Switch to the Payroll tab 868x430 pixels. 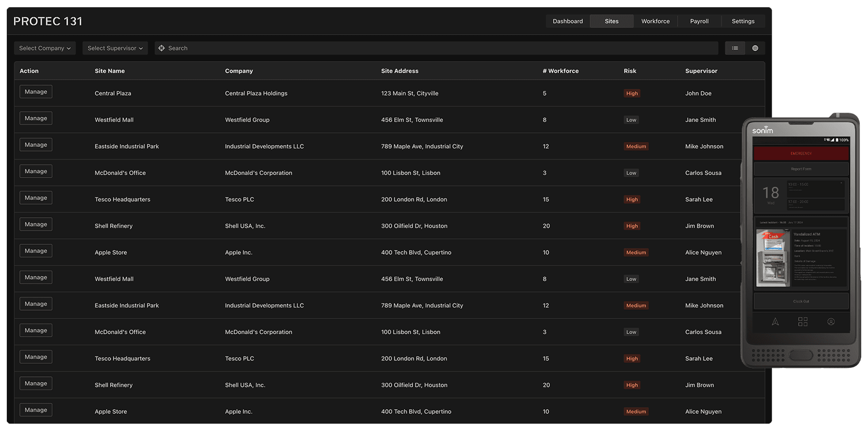(x=699, y=21)
